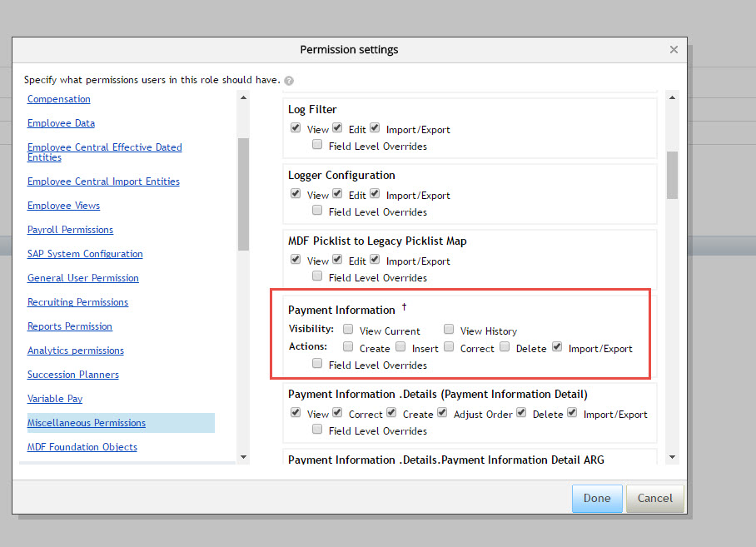Open MDF Foundation Objects link
Image resolution: width=756 pixels, height=547 pixels.
pyautogui.click(x=82, y=447)
